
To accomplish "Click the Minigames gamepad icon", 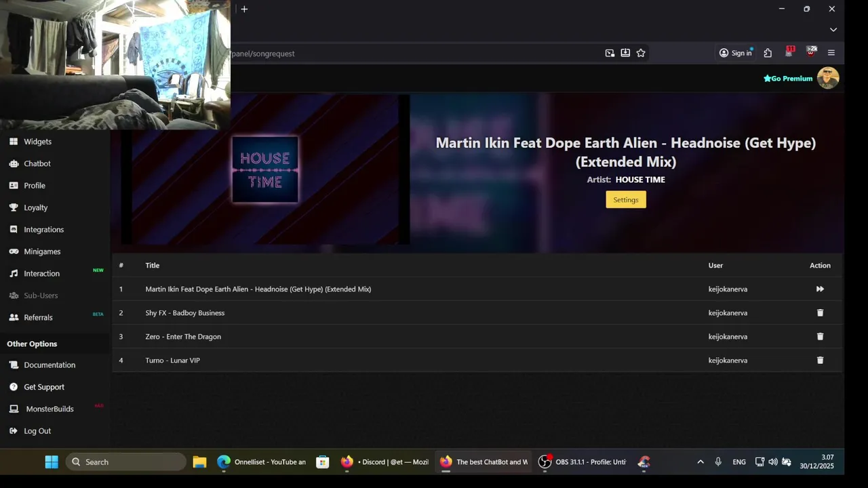I will tap(14, 251).
